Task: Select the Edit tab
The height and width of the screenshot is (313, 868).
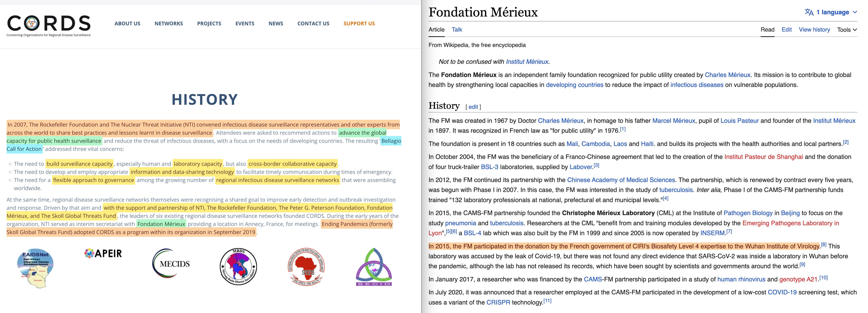Action: tap(786, 30)
